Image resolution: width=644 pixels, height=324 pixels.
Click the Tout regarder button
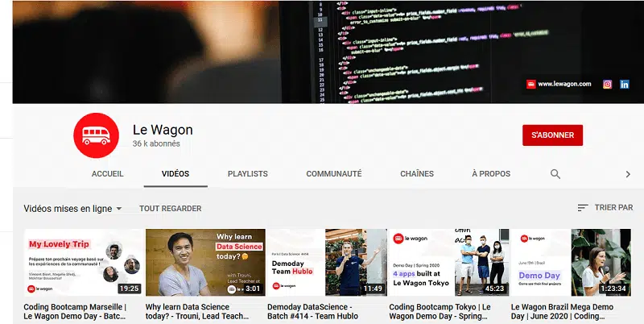pos(171,209)
